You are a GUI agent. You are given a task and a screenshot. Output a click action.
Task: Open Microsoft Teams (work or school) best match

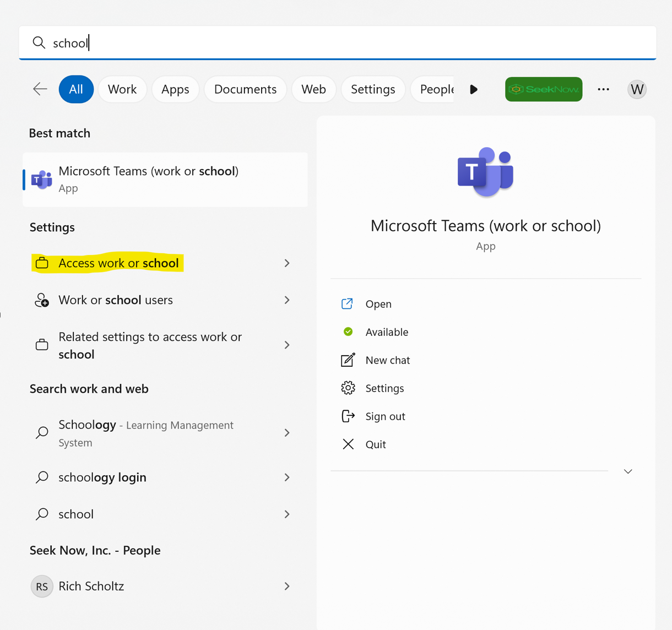click(165, 180)
